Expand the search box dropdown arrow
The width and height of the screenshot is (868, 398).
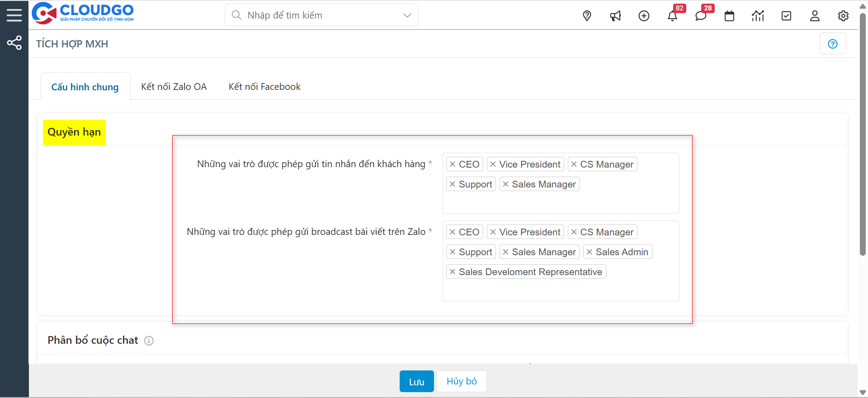(407, 15)
